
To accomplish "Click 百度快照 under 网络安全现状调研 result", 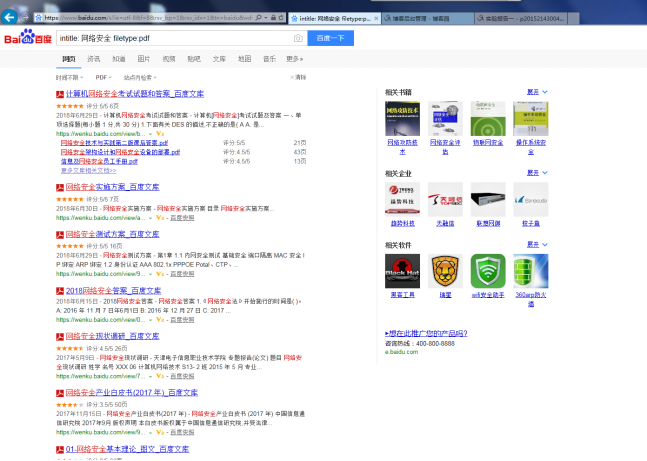I will pyautogui.click(x=182, y=376).
